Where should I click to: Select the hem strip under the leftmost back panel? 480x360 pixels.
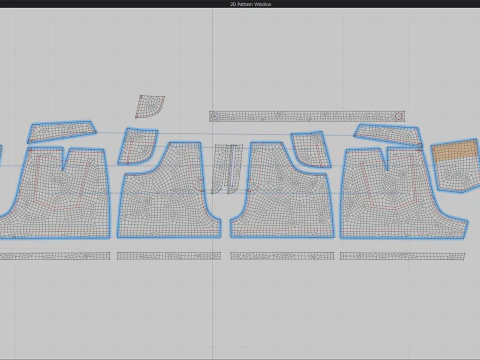[55, 256]
